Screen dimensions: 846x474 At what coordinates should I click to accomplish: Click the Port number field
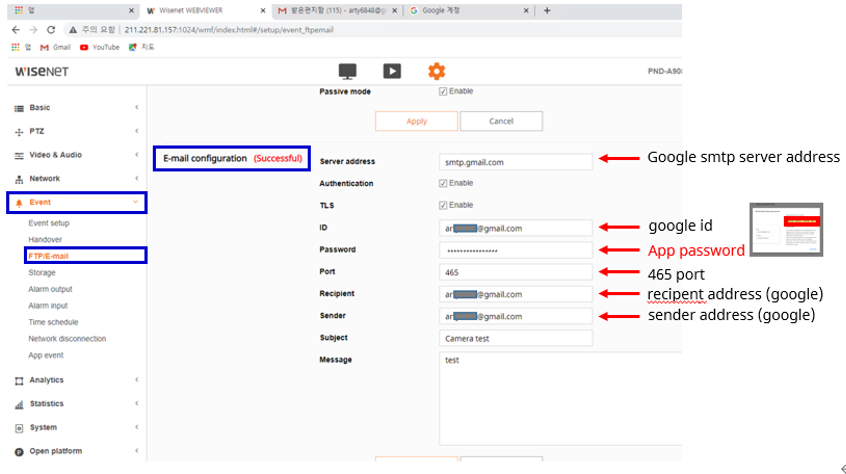tap(515, 272)
